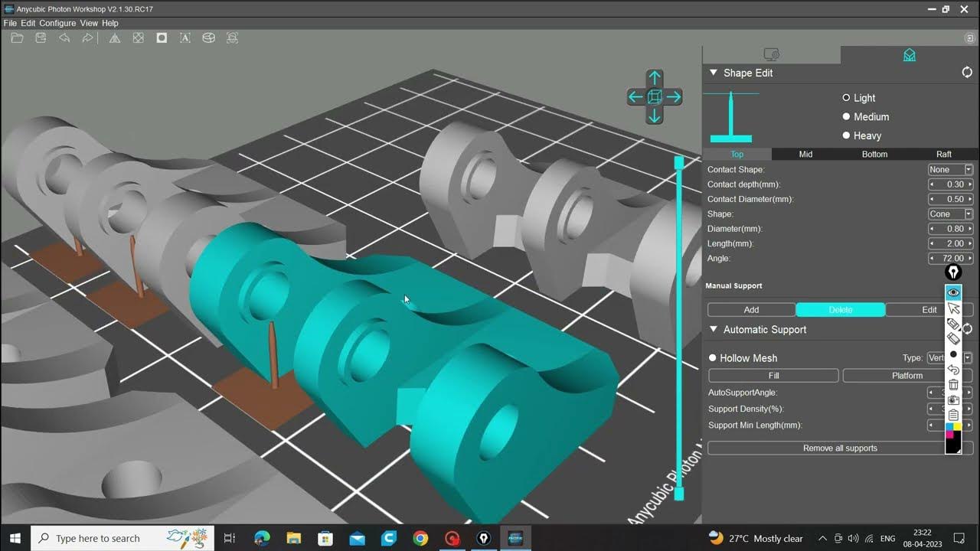Image resolution: width=980 pixels, height=551 pixels.
Task: Click the Add manual support button
Action: [x=751, y=310]
